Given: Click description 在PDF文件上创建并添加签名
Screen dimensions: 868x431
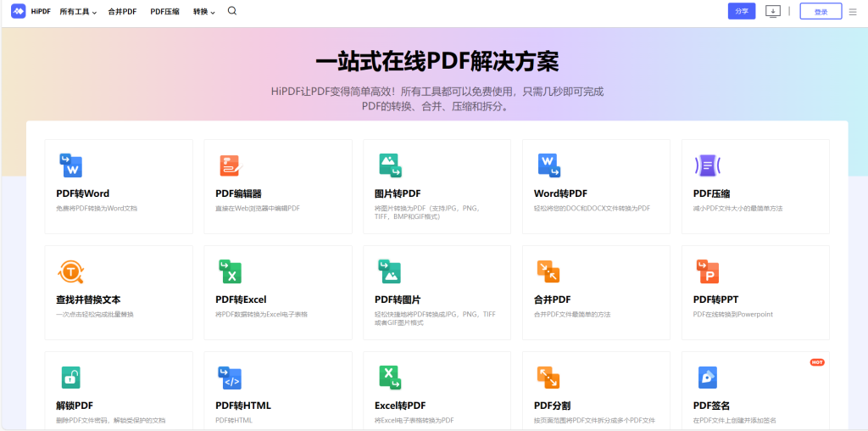Looking at the screenshot, I should click(x=735, y=421).
